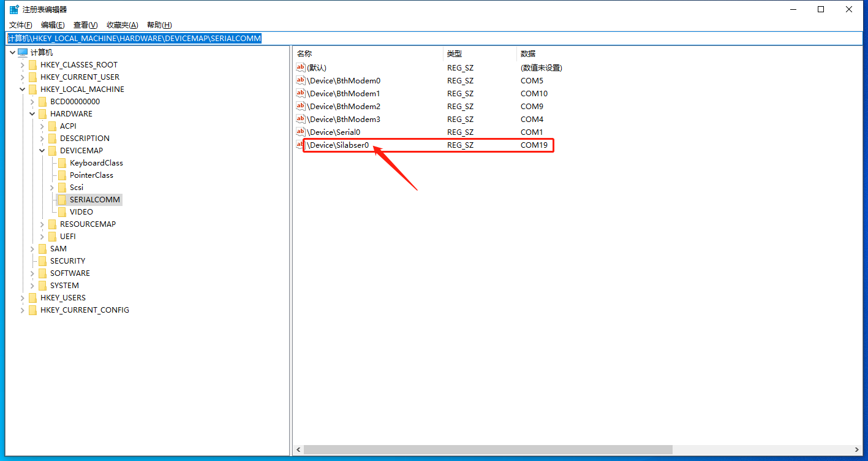
Task: Select the SYSTEM key label
Action: click(64, 286)
